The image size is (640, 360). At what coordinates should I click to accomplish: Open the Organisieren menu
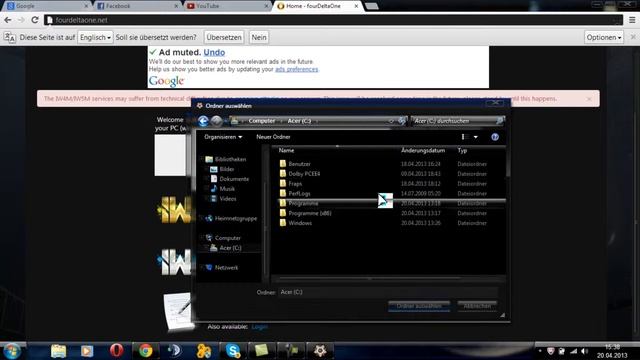click(x=223, y=137)
